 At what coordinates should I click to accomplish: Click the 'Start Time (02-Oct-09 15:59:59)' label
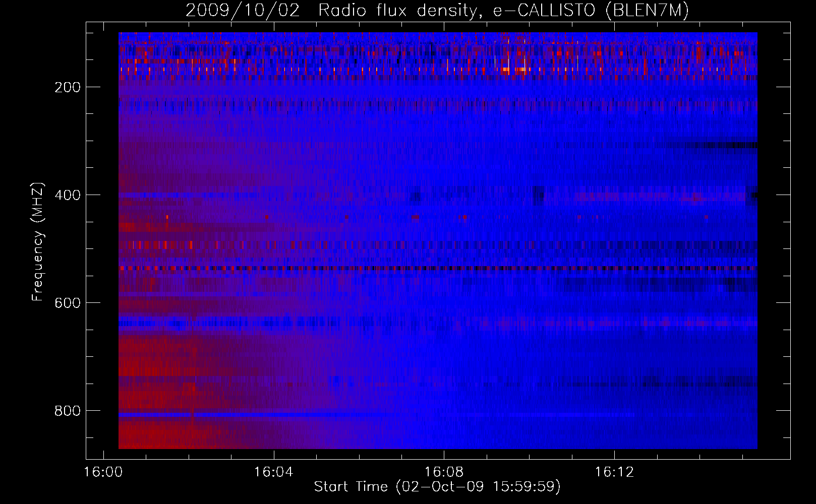pyautogui.click(x=437, y=487)
